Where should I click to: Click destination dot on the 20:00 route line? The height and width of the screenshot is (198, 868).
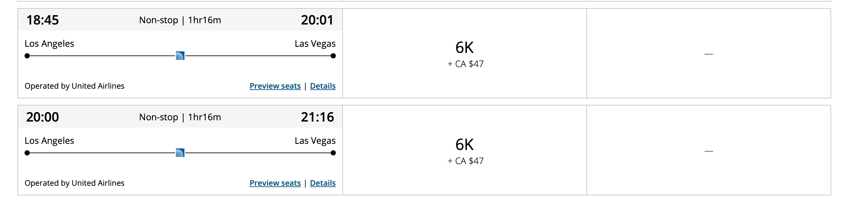(x=333, y=153)
